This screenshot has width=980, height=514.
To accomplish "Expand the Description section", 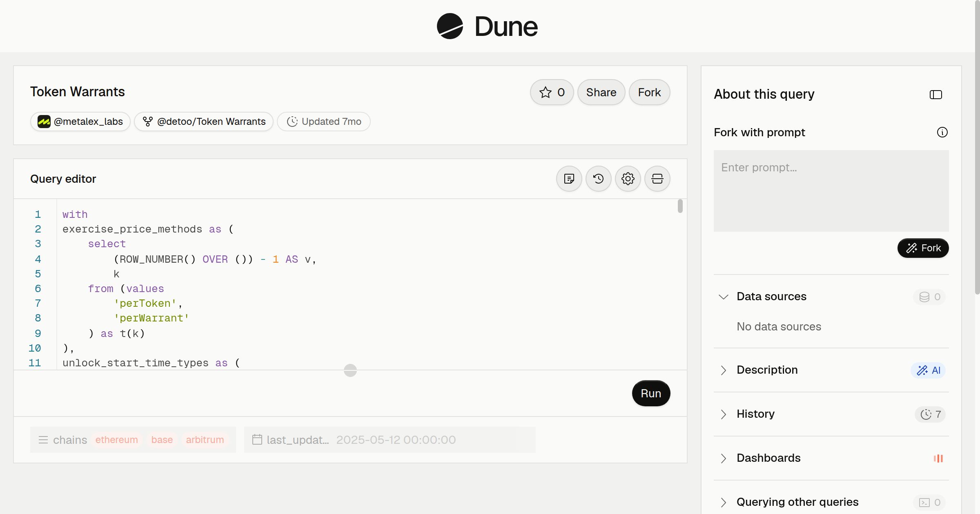I will (723, 370).
